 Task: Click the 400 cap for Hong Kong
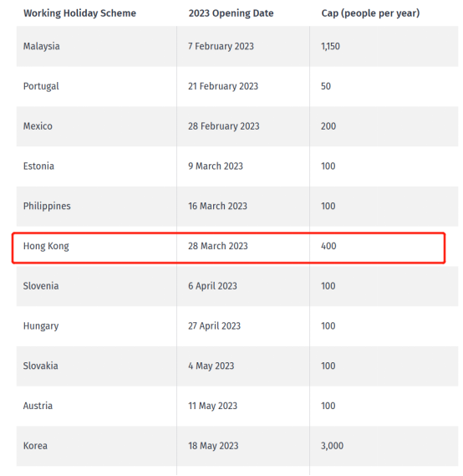pyautogui.click(x=328, y=246)
